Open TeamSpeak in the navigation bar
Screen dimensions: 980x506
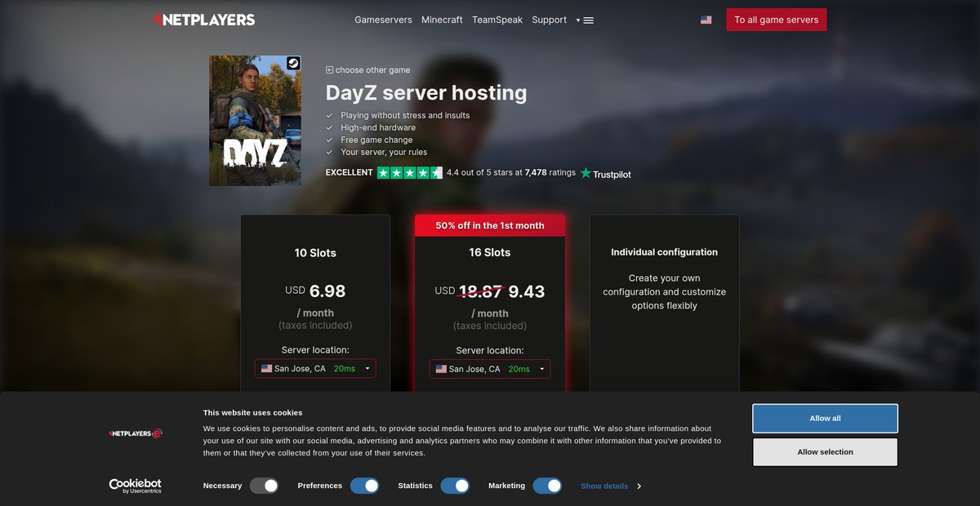[x=497, y=20]
